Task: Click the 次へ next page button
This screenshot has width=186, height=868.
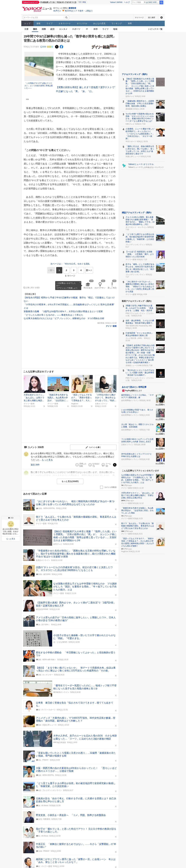Action: (89, 270)
